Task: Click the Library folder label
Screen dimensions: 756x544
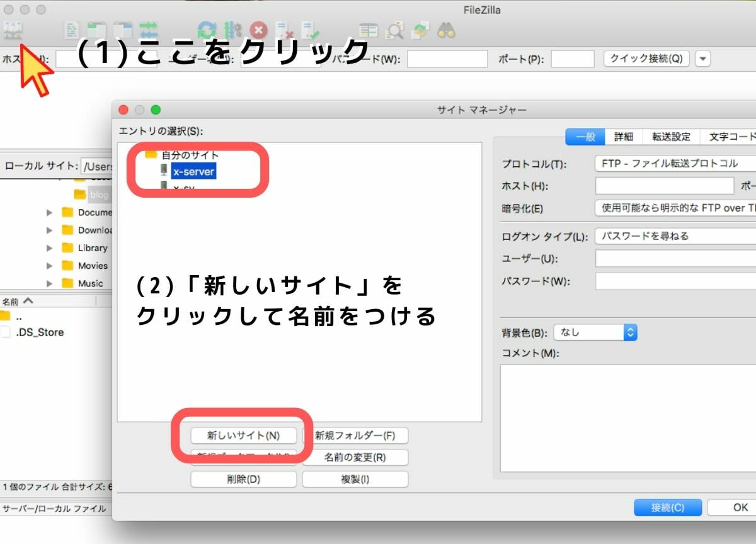Action: pyautogui.click(x=93, y=248)
